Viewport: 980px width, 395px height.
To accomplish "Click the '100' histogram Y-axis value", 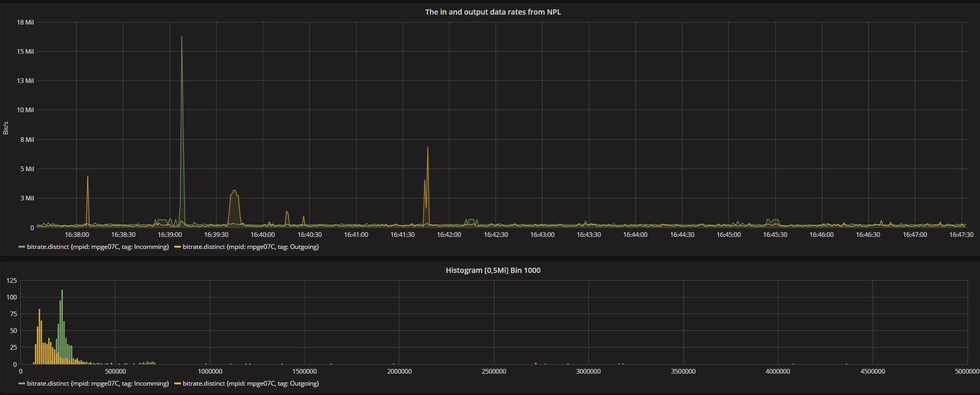I will [x=11, y=297].
